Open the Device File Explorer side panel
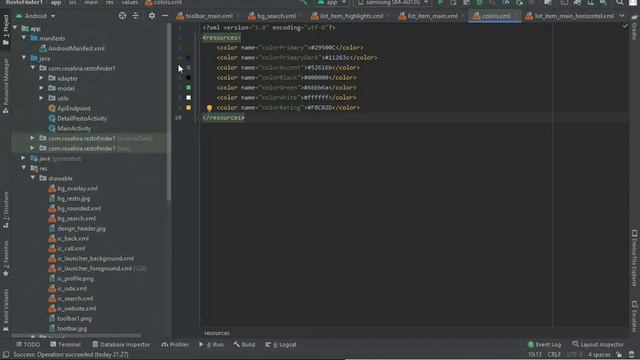This screenshot has width=640, height=360. point(634,258)
